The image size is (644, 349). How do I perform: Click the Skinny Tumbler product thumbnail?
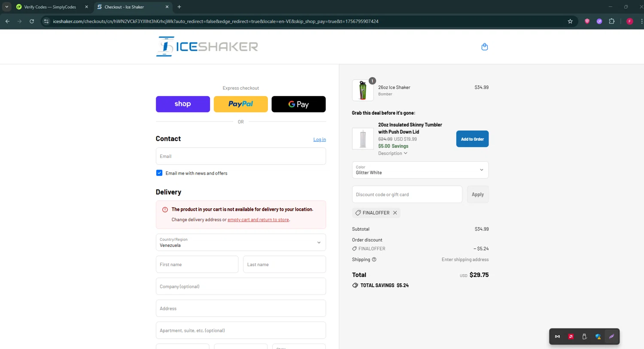(363, 139)
